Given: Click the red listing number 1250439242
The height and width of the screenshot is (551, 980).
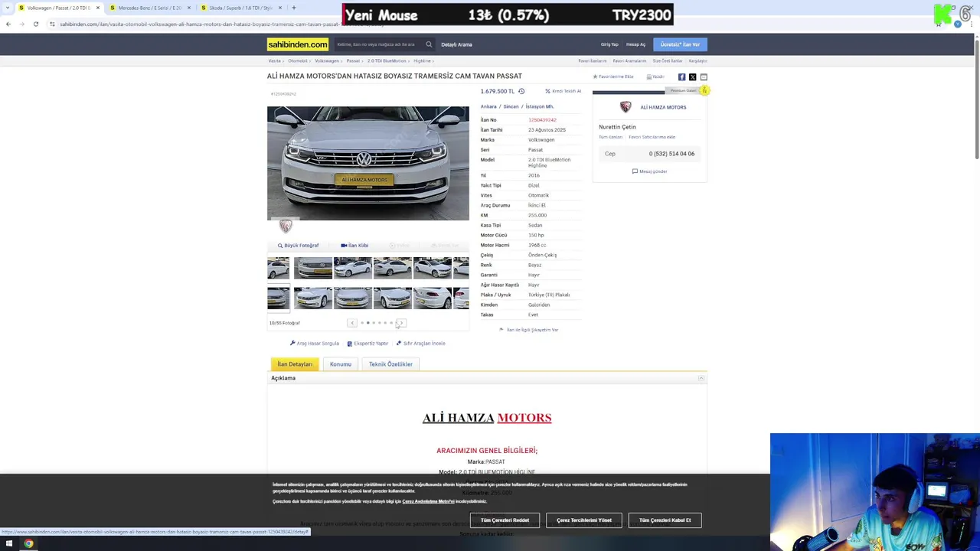Looking at the screenshot, I should (x=542, y=120).
